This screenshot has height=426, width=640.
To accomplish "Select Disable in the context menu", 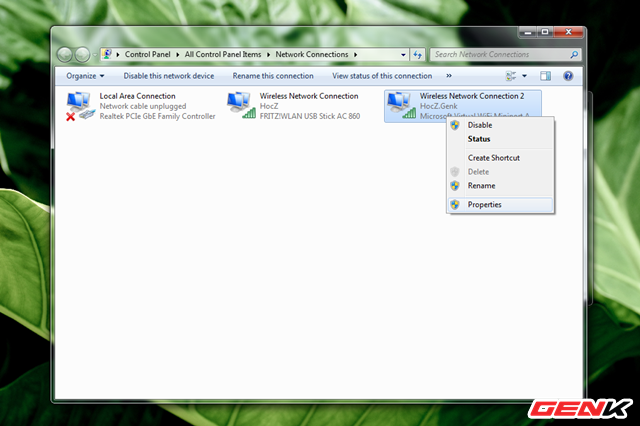I will (480, 125).
